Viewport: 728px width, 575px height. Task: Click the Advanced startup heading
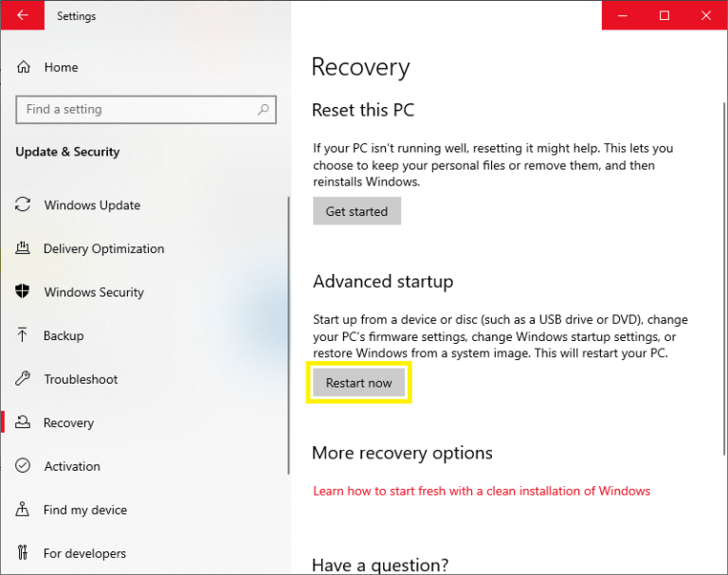(x=383, y=281)
